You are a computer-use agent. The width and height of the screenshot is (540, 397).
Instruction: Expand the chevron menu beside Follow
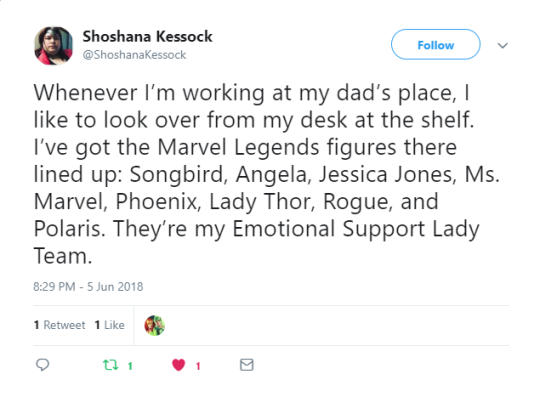click(503, 45)
